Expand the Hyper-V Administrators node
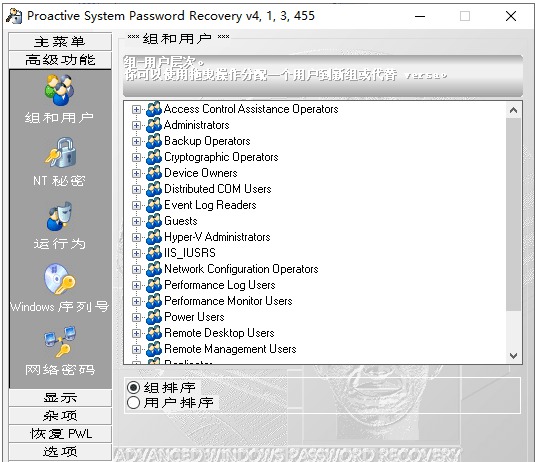Screen dimensions: 535x462 [136, 237]
